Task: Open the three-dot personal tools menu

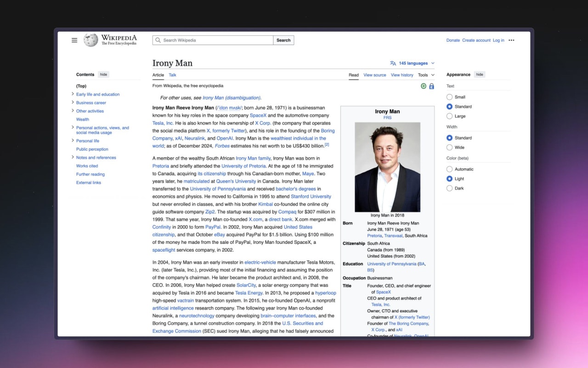Action: [x=511, y=40]
